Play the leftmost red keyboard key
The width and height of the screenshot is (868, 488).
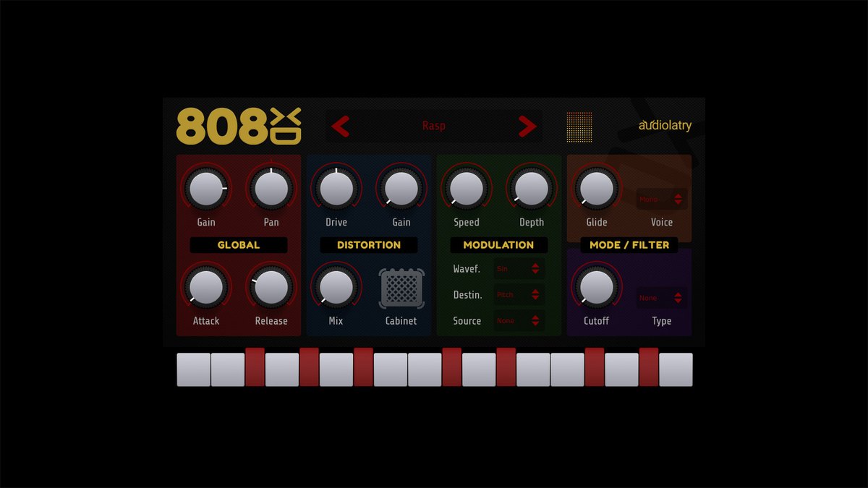tap(255, 367)
